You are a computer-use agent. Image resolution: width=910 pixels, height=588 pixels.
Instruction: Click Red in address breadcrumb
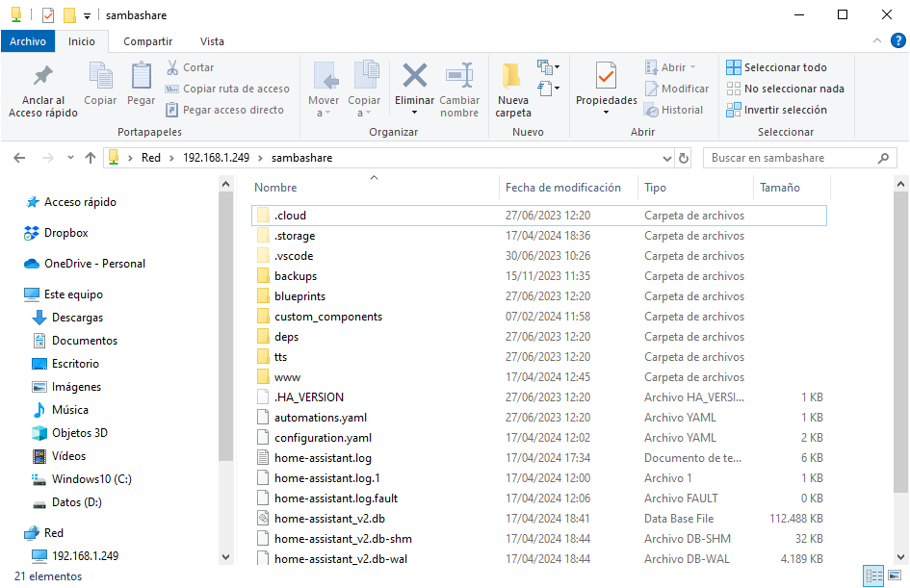tap(151, 158)
